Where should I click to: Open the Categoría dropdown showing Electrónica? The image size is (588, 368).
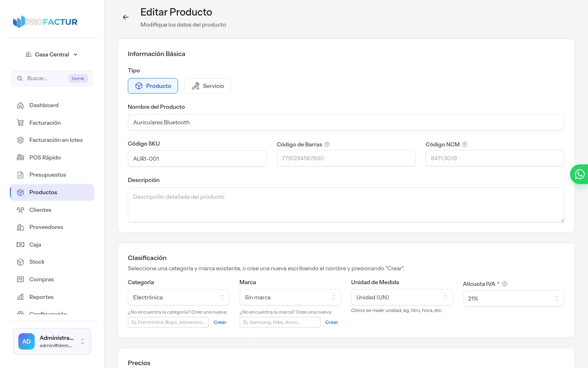coord(178,297)
